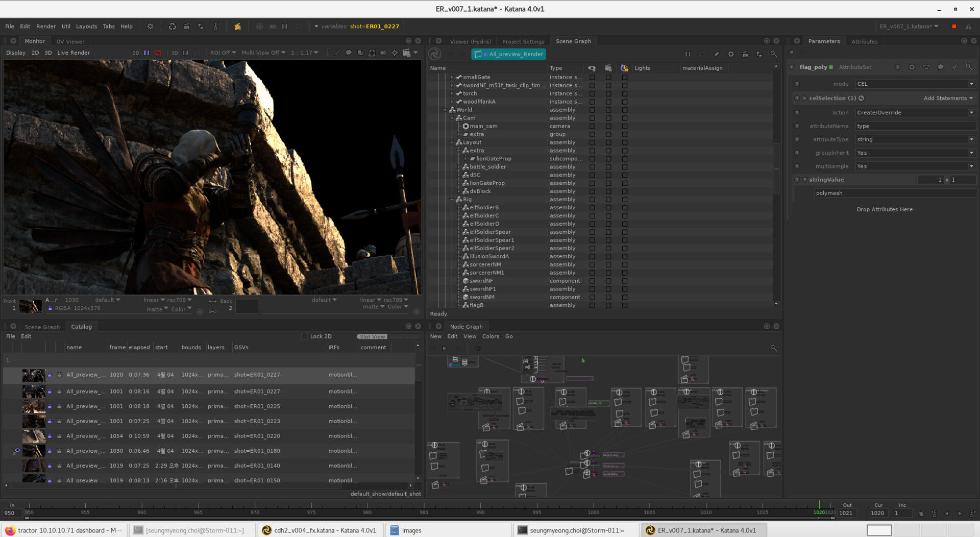Viewport: 980px width, 537px height.
Task: Open the Node Graph search icon
Action: pyautogui.click(x=773, y=348)
